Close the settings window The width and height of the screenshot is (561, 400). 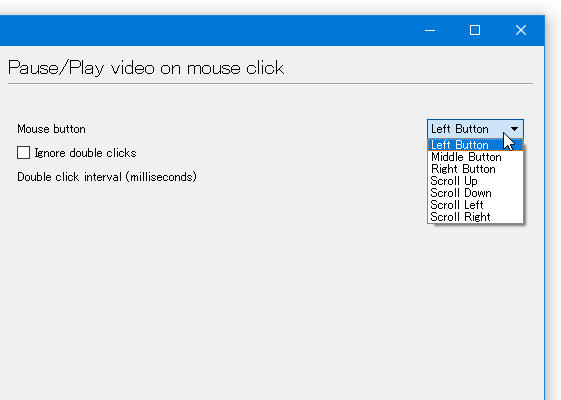(x=521, y=30)
